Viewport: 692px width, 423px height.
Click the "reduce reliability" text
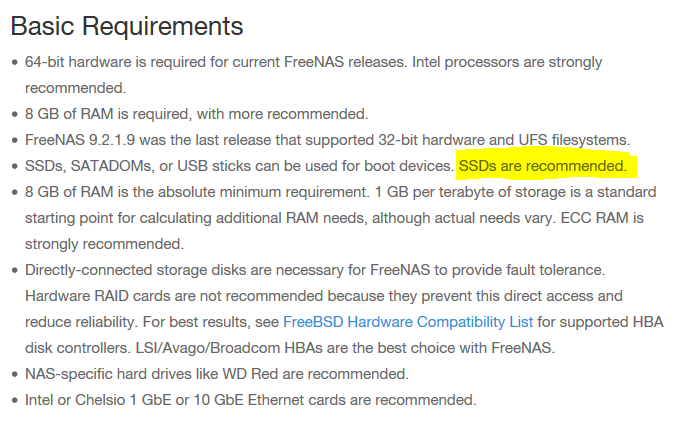pyautogui.click(x=80, y=322)
